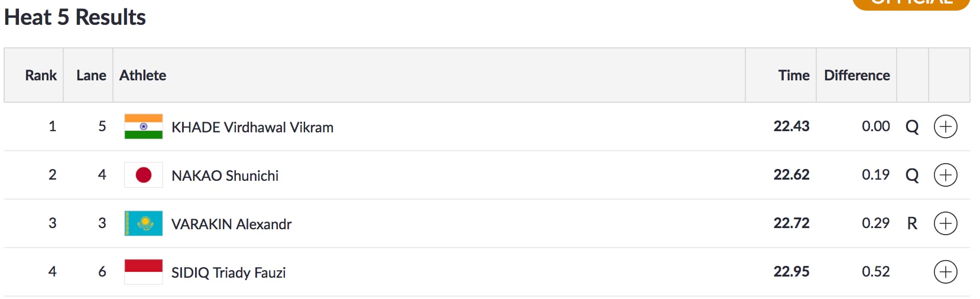Viewport: 980px width, 299px height.
Task: Expand details for SIDIQ Triady Fauzi row
Action: (945, 272)
